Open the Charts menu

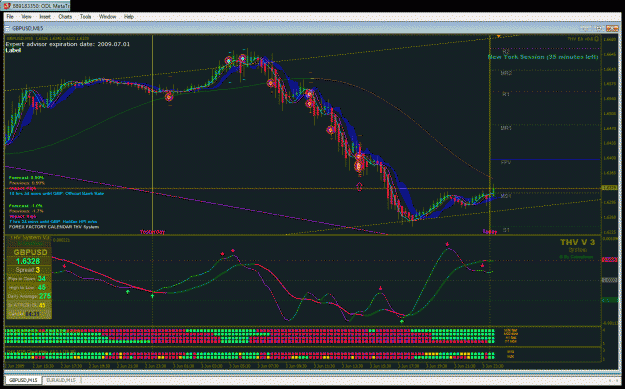click(x=65, y=17)
